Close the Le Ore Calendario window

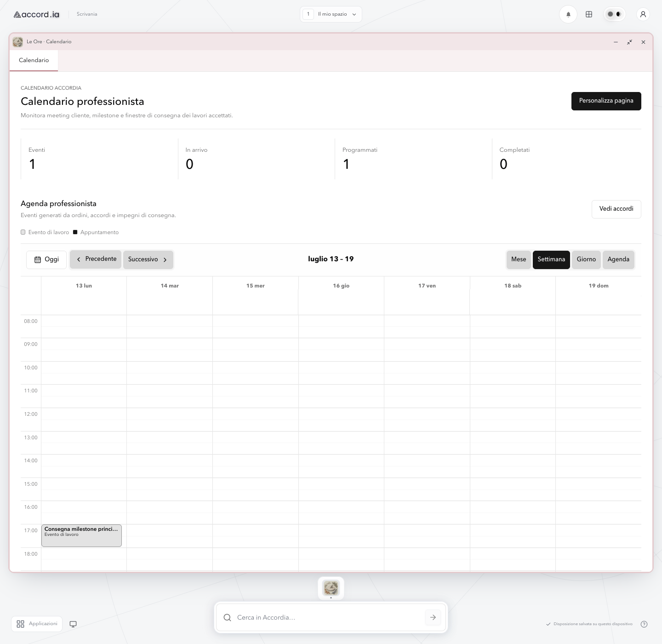pyautogui.click(x=643, y=42)
